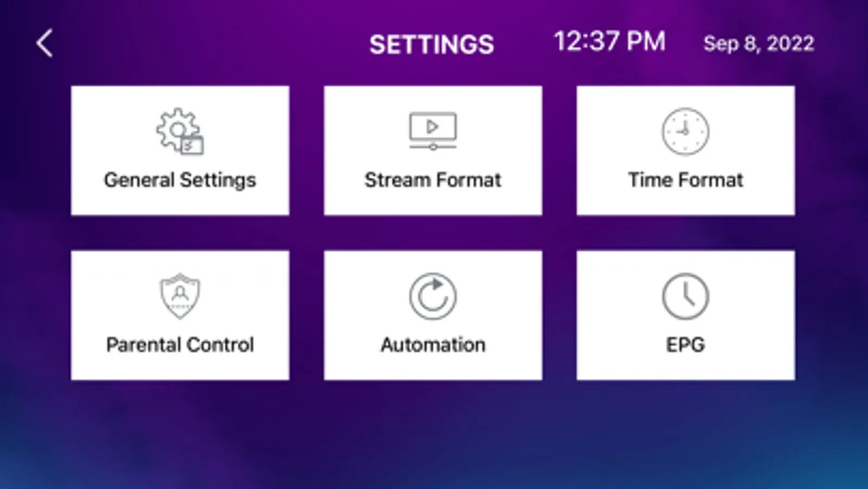The height and width of the screenshot is (489, 868).
Task: Click the Sep 8, 2022 date
Action: tap(758, 43)
